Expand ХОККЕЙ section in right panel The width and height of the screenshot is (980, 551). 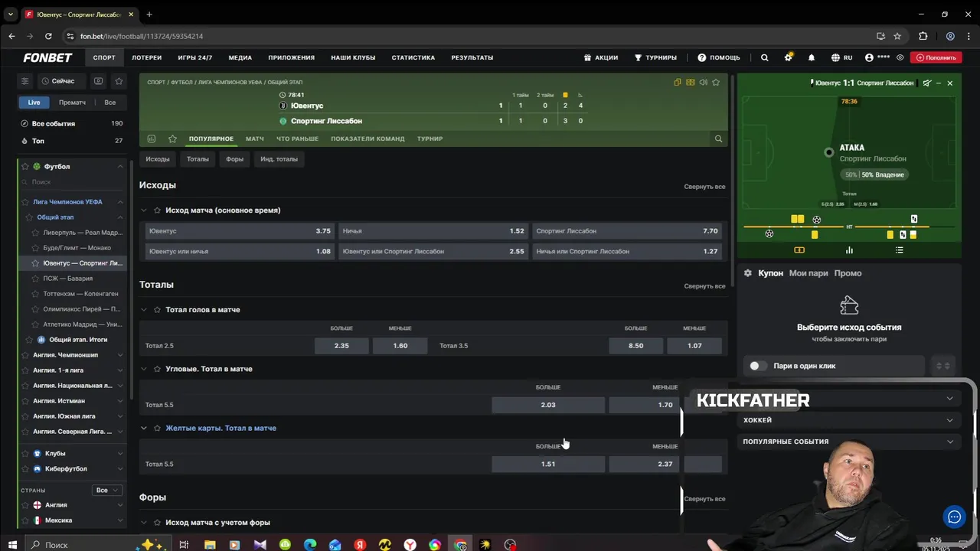tap(848, 420)
